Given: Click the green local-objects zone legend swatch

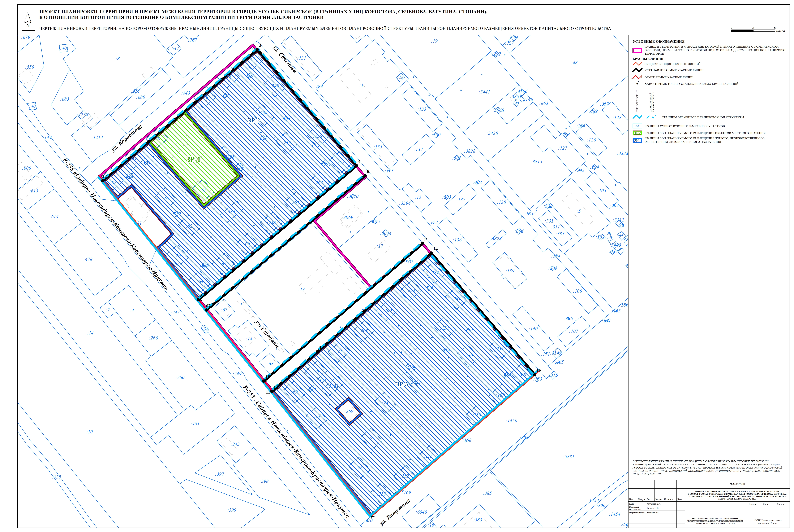Looking at the screenshot, I should click(637, 133).
